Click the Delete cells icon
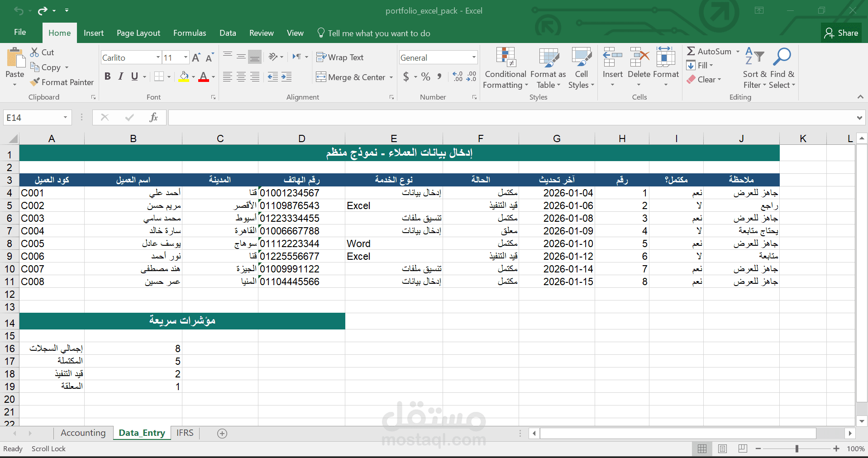 point(639,57)
